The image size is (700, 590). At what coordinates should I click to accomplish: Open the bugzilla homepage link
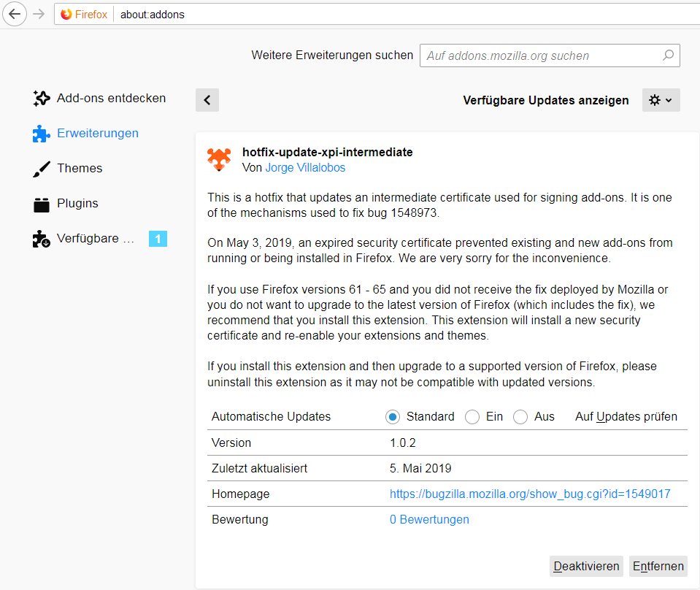[x=530, y=494]
